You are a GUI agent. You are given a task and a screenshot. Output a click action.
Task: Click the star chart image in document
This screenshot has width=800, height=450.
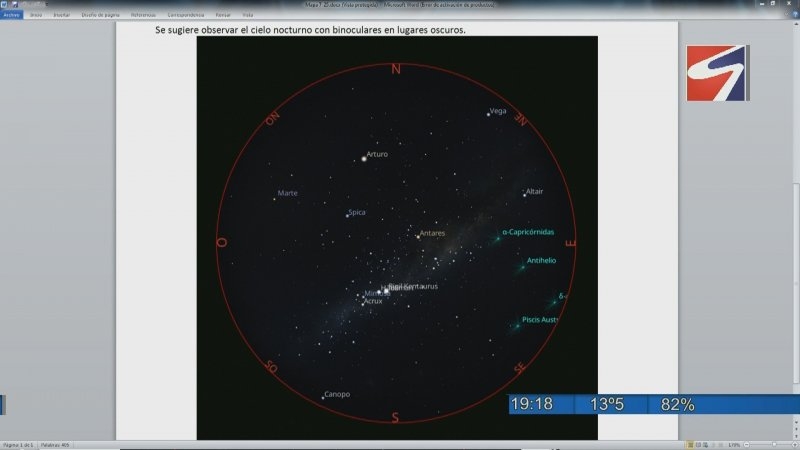(x=396, y=238)
